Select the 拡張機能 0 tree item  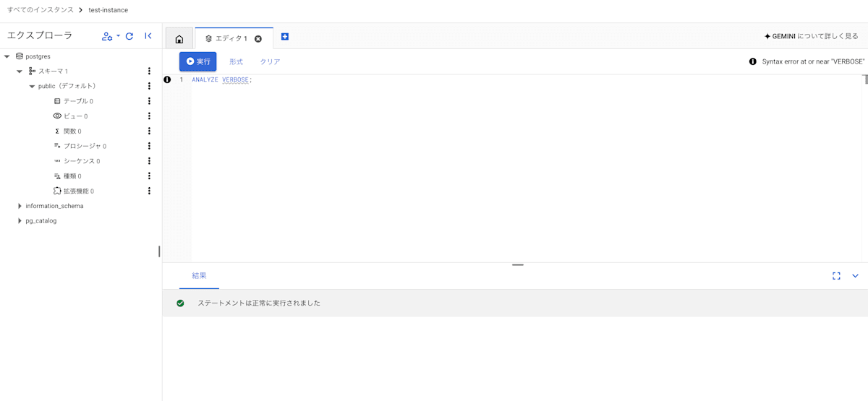(x=73, y=191)
